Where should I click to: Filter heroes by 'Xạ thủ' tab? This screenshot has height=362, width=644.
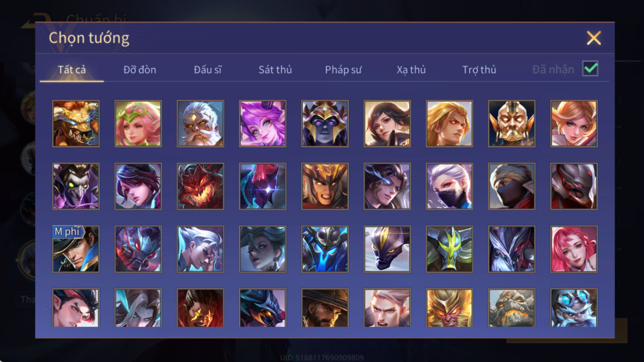coord(411,70)
